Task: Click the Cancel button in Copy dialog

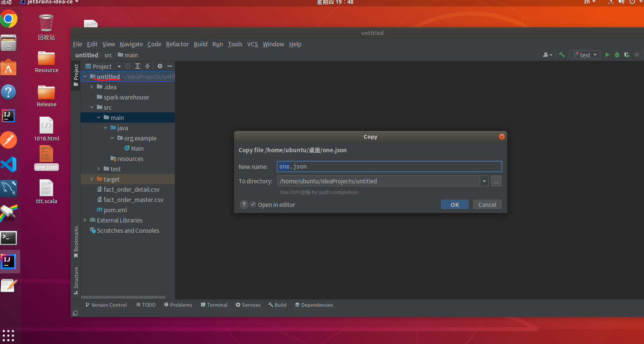Action: (487, 205)
